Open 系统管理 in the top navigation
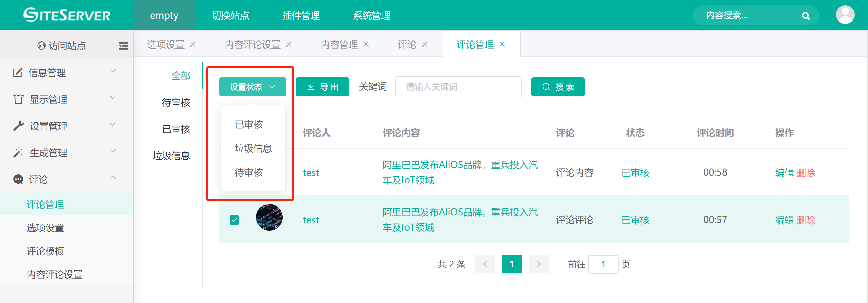Image resolution: width=868 pixels, height=303 pixels. pyautogui.click(x=371, y=16)
